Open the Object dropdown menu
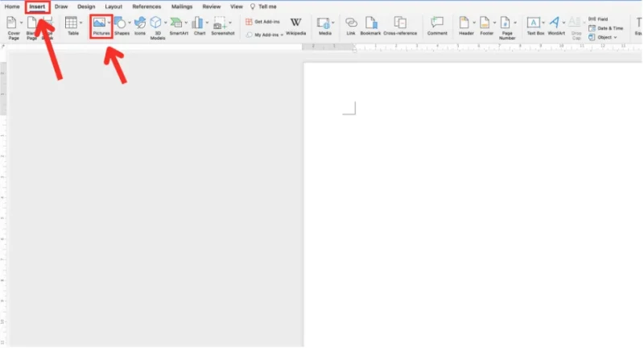The width and height of the screenshot is (644, 348). click(x=605, y=37)
